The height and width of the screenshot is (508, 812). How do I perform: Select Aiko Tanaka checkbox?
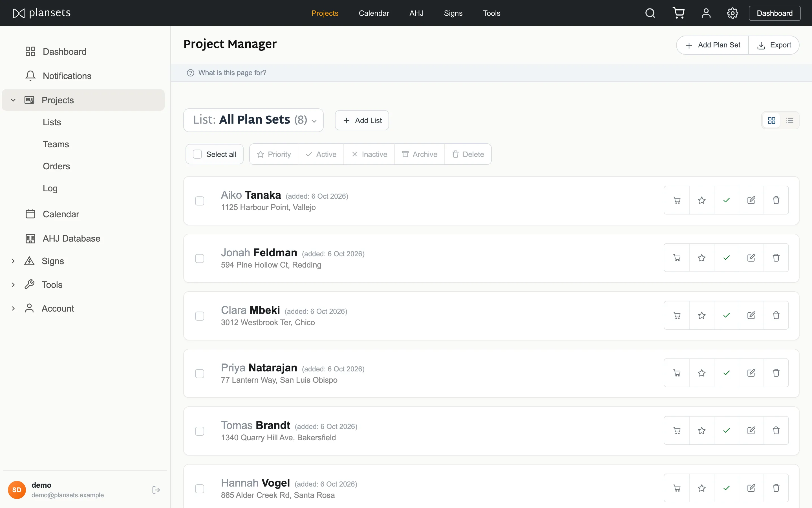[x=200, y=201]
